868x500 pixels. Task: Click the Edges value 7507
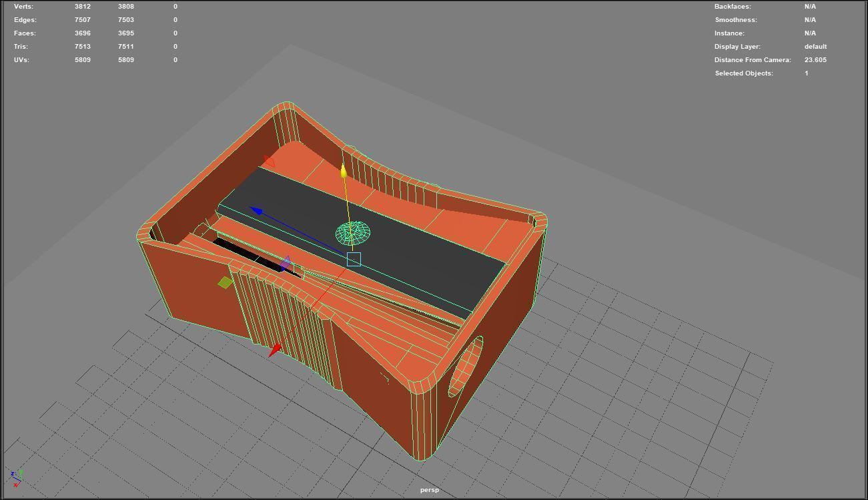[x=83, y=19]
